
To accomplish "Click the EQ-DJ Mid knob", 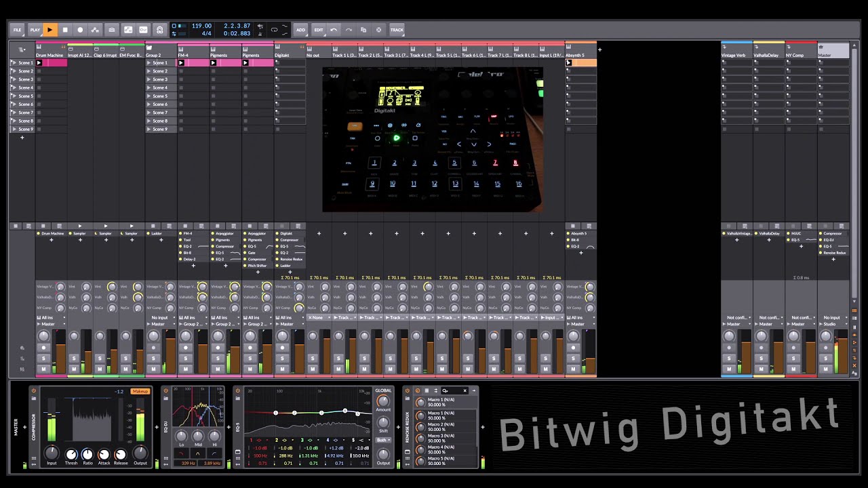I will (x=198, y=436).
